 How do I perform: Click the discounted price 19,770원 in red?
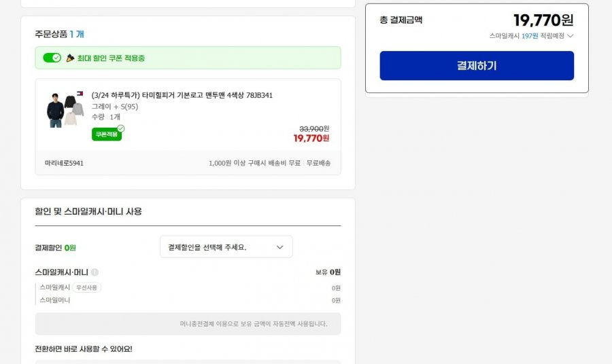coord(311,139)
